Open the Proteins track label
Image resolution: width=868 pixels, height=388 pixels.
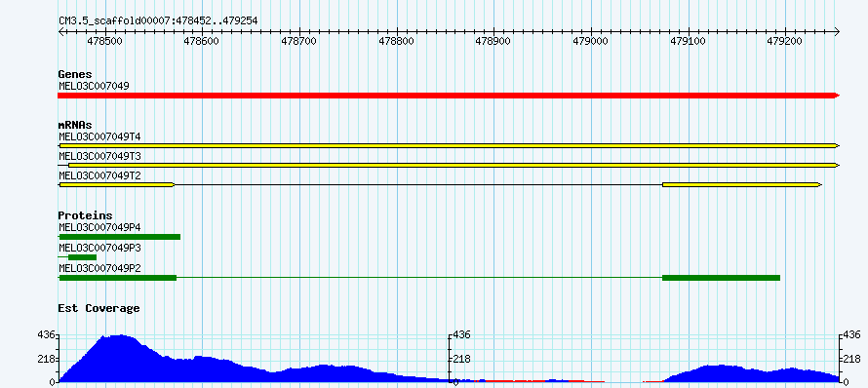[x=85, y=215]
